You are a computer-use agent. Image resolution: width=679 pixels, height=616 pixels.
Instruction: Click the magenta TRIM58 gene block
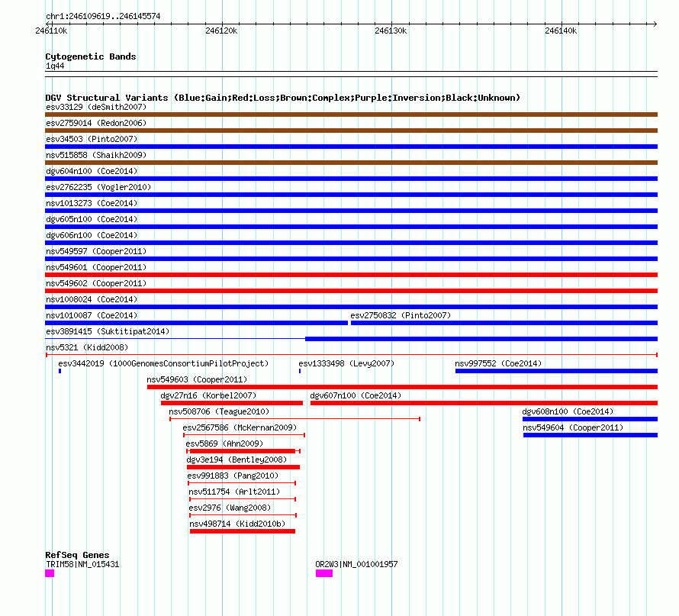(x=50, y=573)
